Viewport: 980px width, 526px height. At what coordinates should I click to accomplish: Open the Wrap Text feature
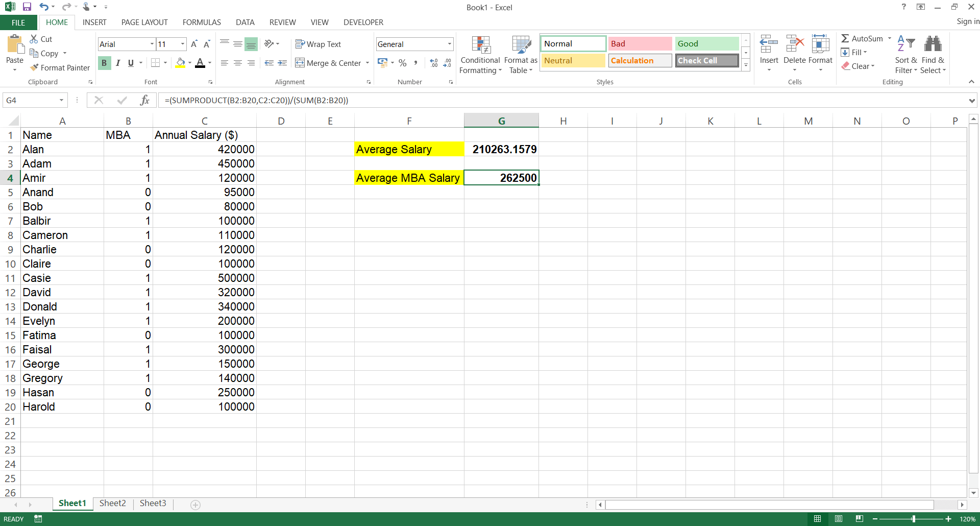318,44
